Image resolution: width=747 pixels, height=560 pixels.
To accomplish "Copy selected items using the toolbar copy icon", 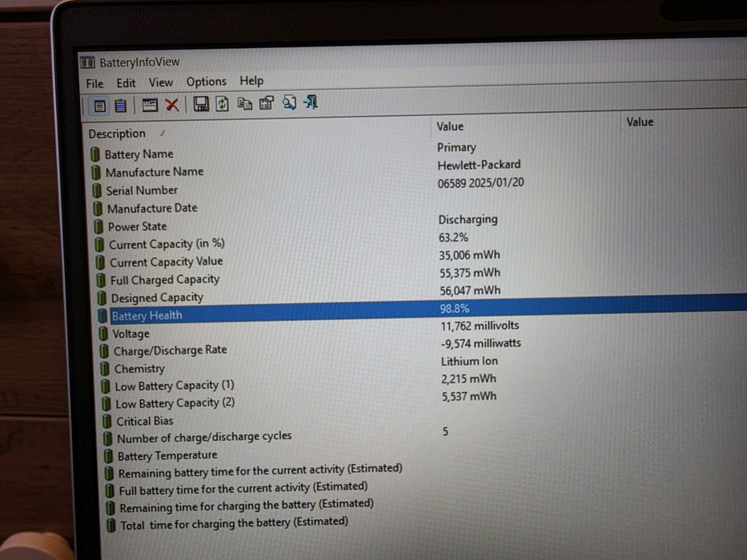I will point(245,103).
